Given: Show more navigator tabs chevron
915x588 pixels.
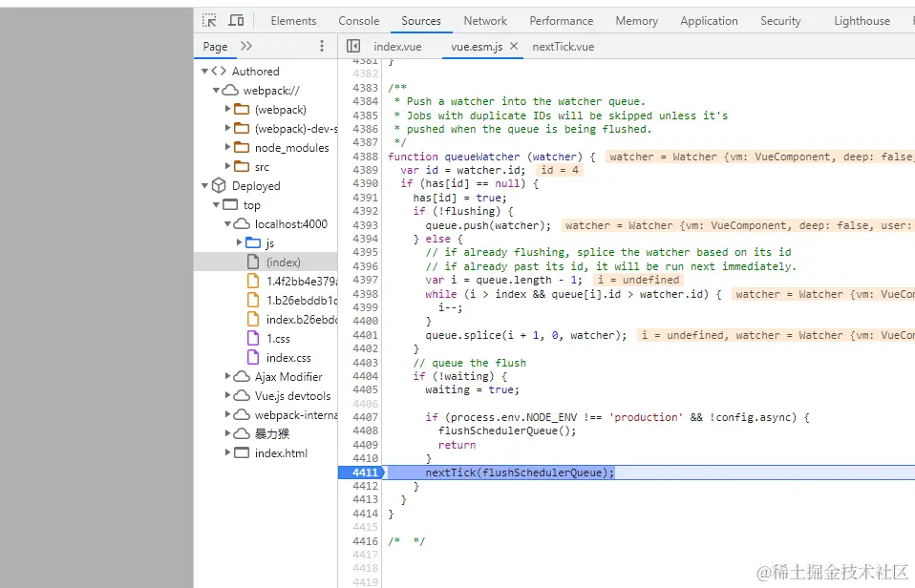Looking at the screenshot, I should (246, 46).
